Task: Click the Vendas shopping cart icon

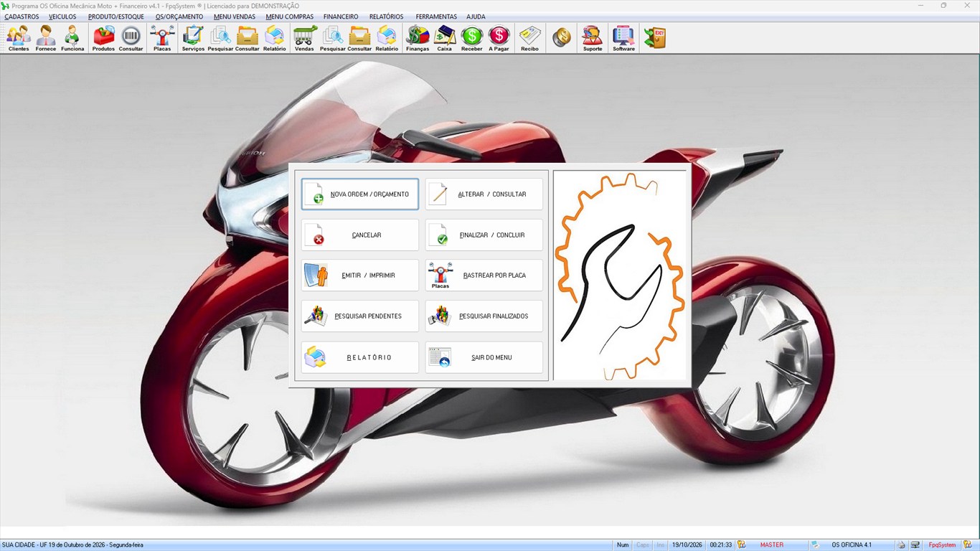Action: tap(304, 38)
